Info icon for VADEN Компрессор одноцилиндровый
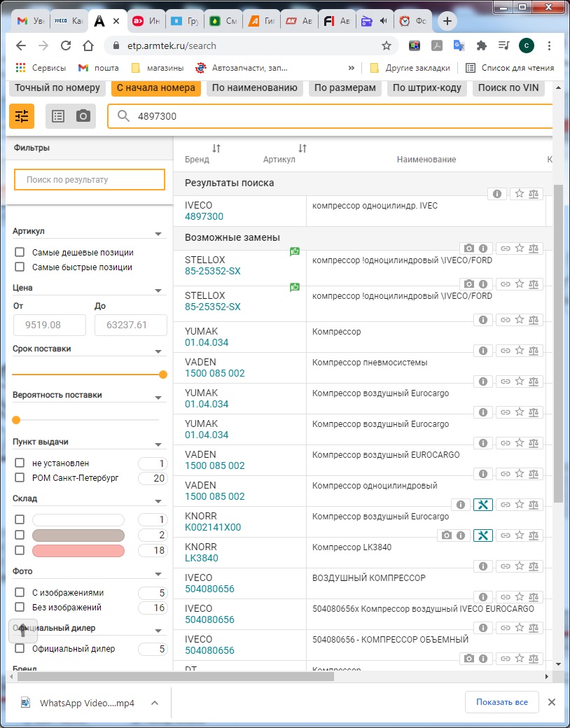The width and height of the screenshot is (570, 728). [483, 474]
